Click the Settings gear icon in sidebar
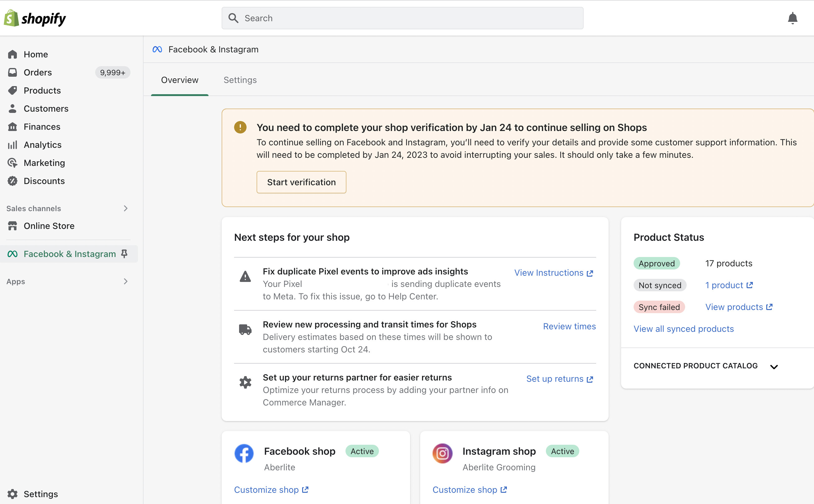 12,494
